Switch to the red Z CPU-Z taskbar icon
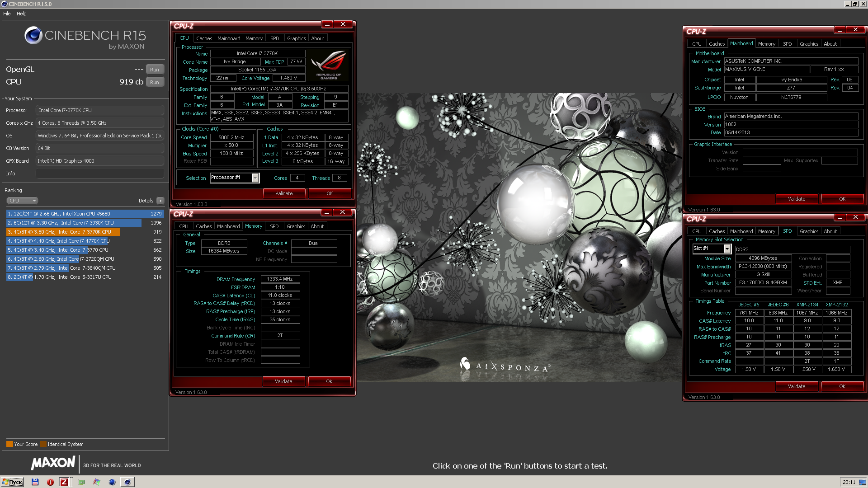The height and width of the screenshot is (488, 868). 64,482
